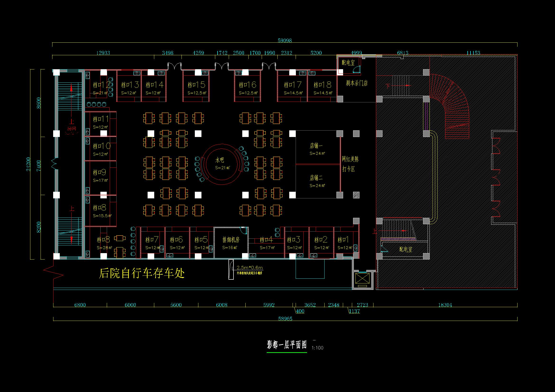This screenshot has width=555, height=392.
Task: Select the S=15.5㎡ area text
Action: coord(102,216)
